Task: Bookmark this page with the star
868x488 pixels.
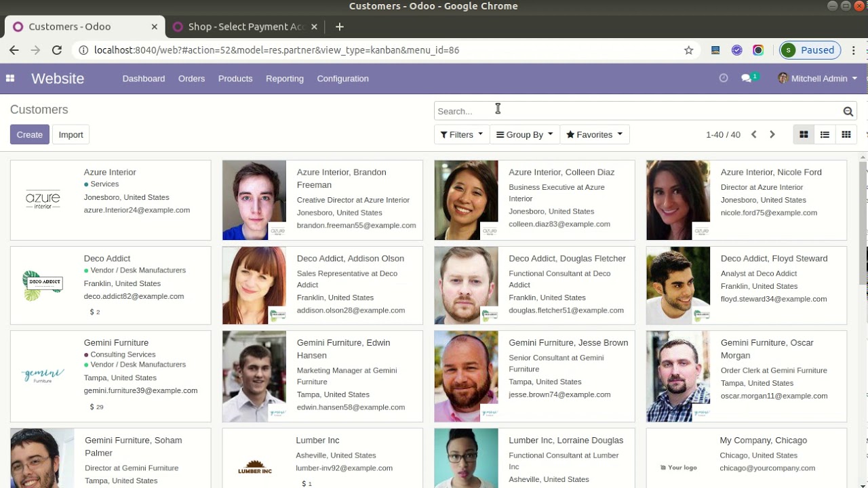Action: coord(689,50)
